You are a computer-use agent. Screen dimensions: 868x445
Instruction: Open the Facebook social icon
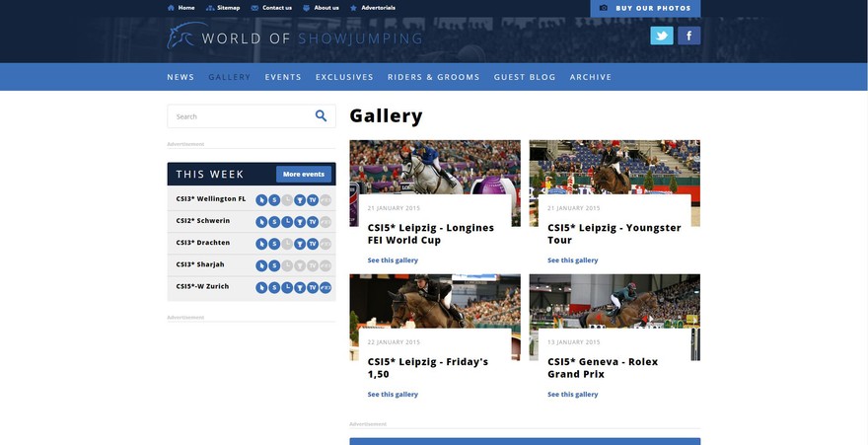[x=688, y=36]
